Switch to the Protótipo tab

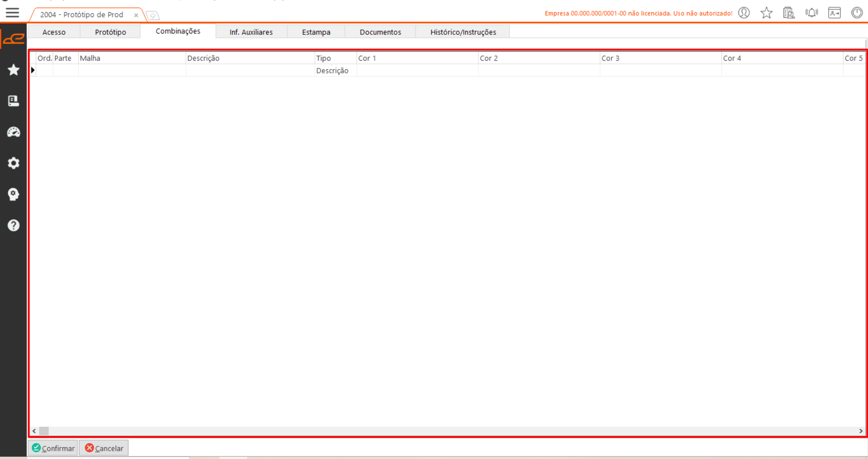pyautogui.click(x=110, y=32)
